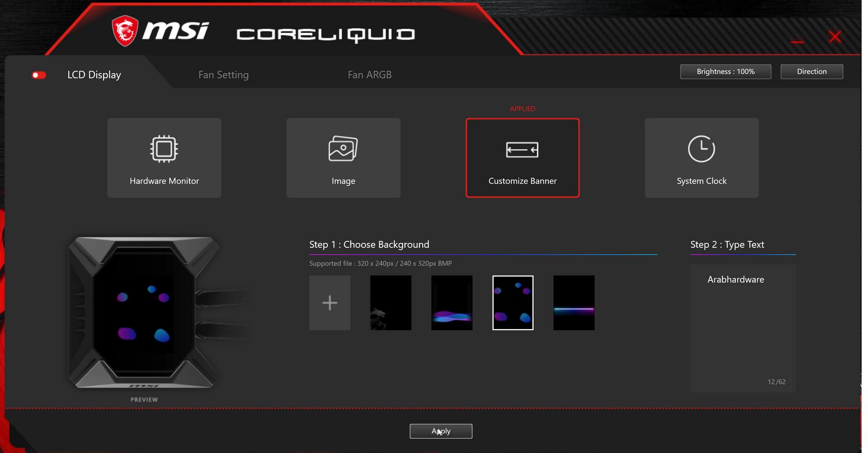
Task: Click the 'Supported file' size hint text
Action: [380, 263]
